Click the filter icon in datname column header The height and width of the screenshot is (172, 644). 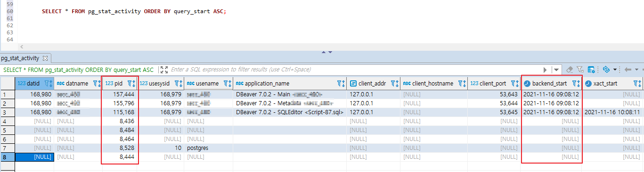point(96,83)
